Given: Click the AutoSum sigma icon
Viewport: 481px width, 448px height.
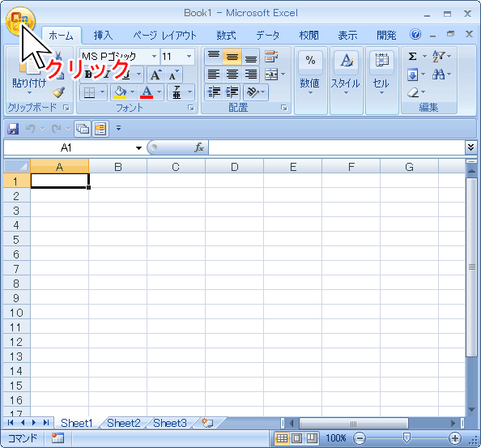Looking at the screenshot, I should [413, 57].
